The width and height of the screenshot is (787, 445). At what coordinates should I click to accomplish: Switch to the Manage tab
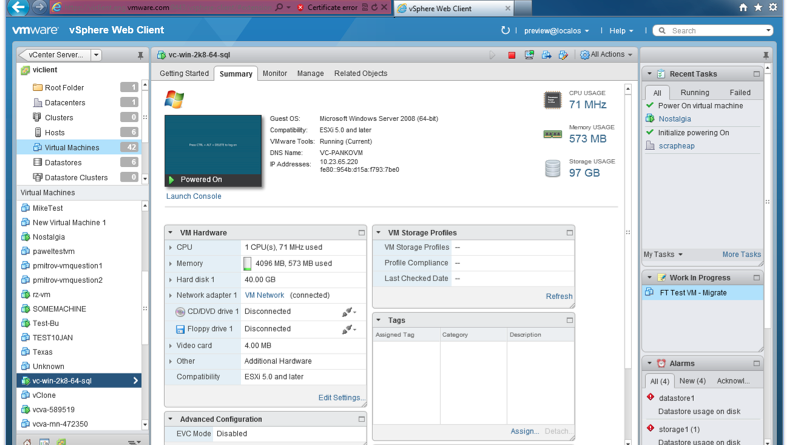coord(310,73)
